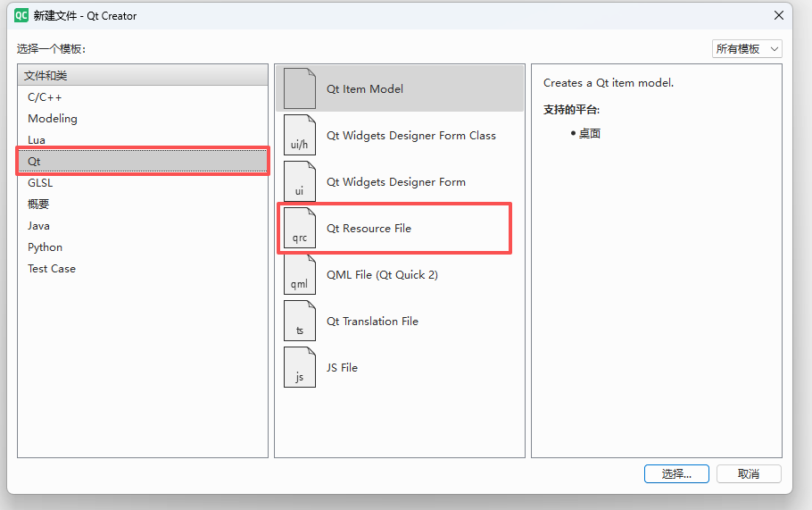Image resolution: width=812 pixels, height=510 pixels.
Task: Select the Python category
Action: point(143,247)
